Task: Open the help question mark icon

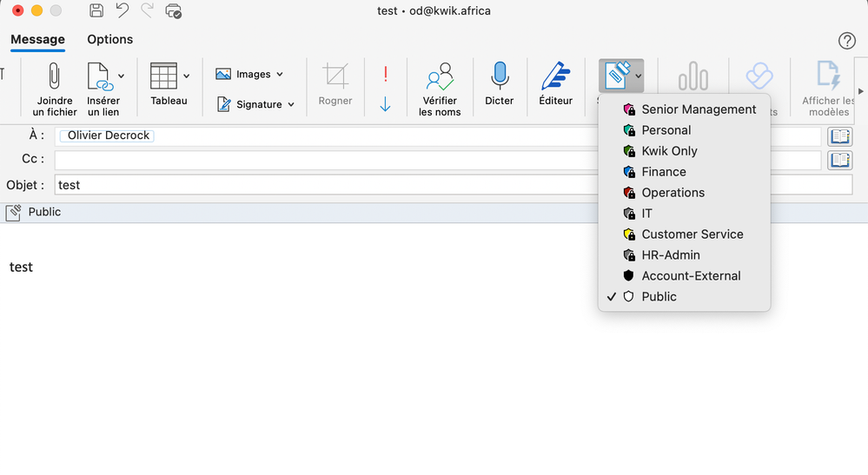Action: click(x=846, y=40)
